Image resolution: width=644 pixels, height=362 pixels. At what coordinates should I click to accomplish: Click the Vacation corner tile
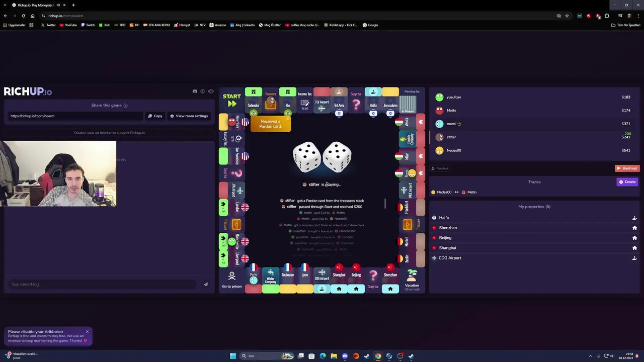coord(412,280)
